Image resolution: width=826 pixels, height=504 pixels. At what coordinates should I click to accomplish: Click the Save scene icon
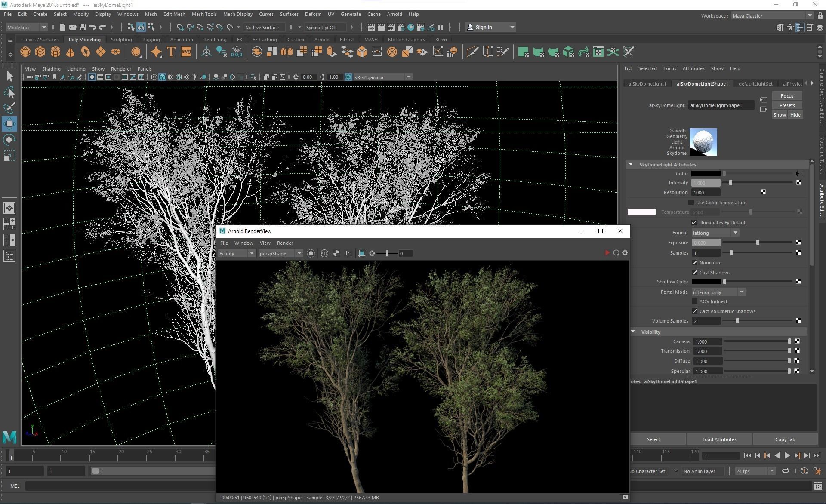tap(82, 27)
